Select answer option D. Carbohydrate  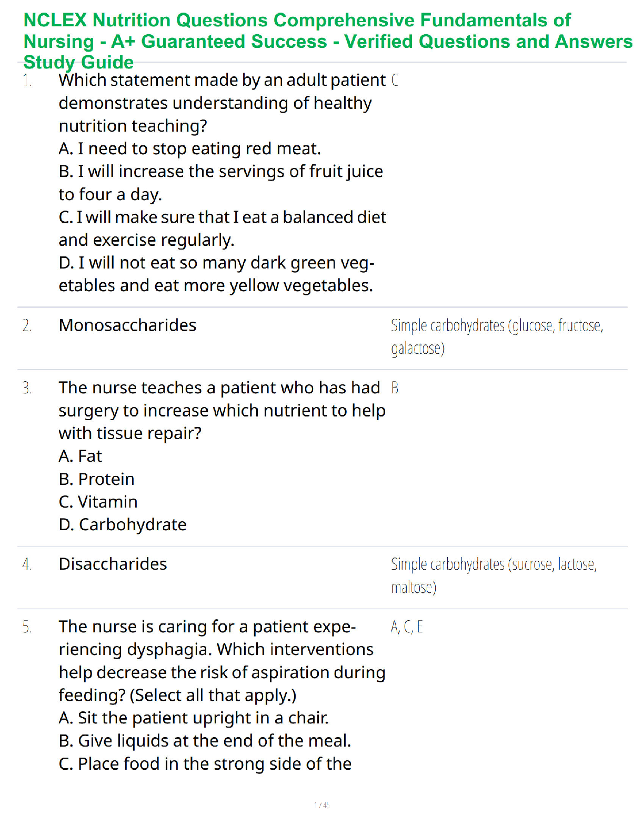click(x=123, y=524)
